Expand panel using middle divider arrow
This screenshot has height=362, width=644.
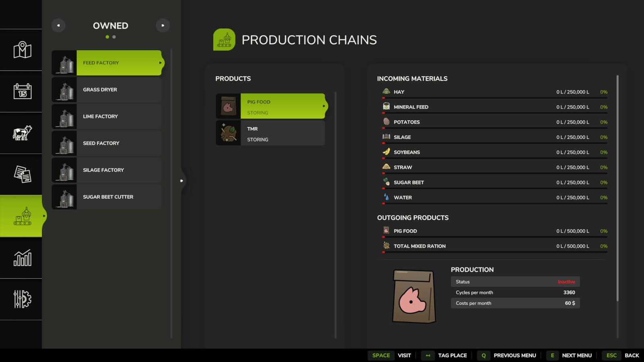tap(182, 181)
